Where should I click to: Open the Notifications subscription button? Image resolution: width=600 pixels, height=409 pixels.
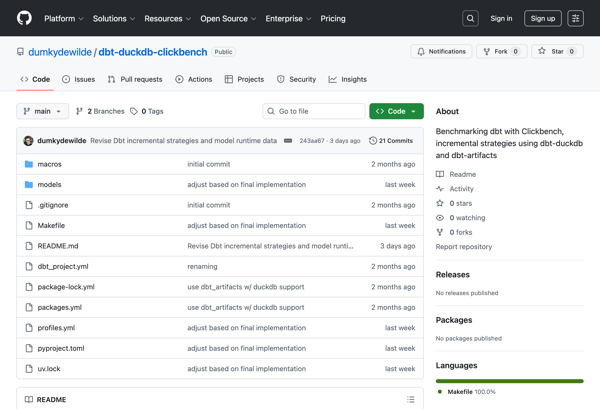click(x=441, y=51)
